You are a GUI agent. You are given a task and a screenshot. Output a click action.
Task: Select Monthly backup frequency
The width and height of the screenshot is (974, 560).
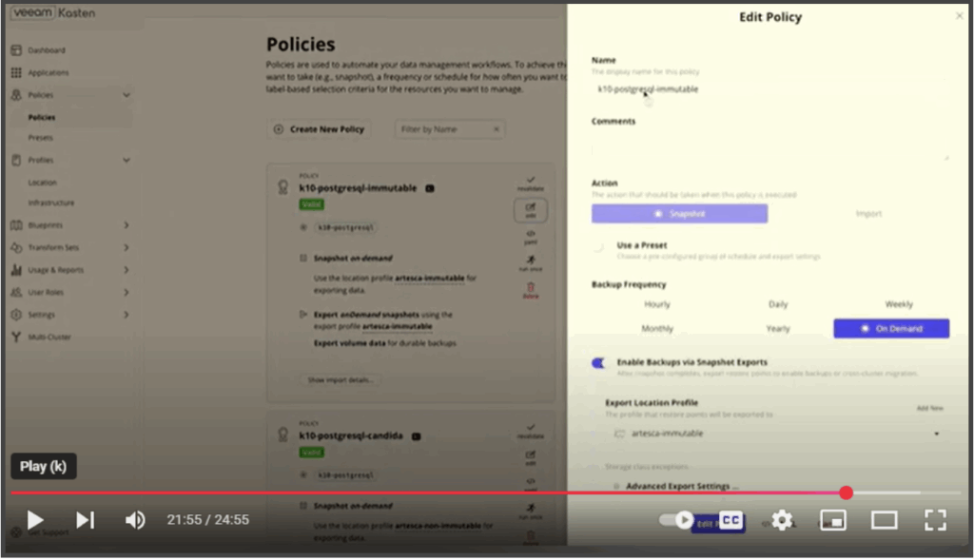(656, 328)
